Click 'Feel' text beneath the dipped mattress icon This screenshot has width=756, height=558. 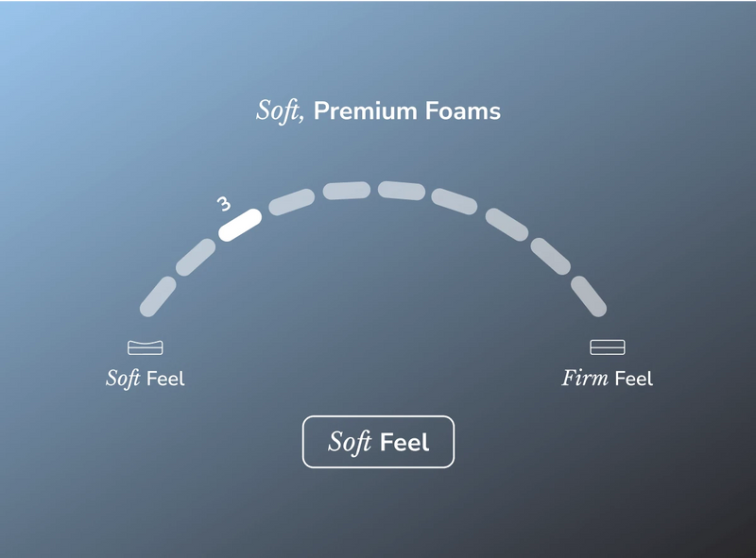[165, 379]
